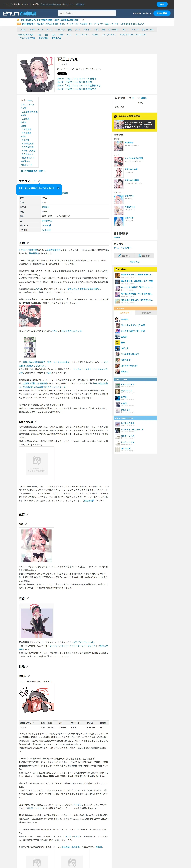The image size is (191, 868).
Task: Select the 注目の記事 tab
Action: point(124,313)
